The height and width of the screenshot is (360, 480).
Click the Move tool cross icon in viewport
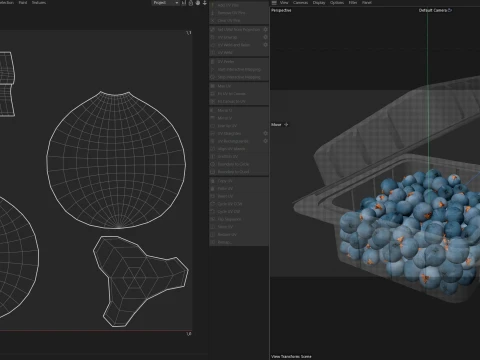click(x=286, y=125)
